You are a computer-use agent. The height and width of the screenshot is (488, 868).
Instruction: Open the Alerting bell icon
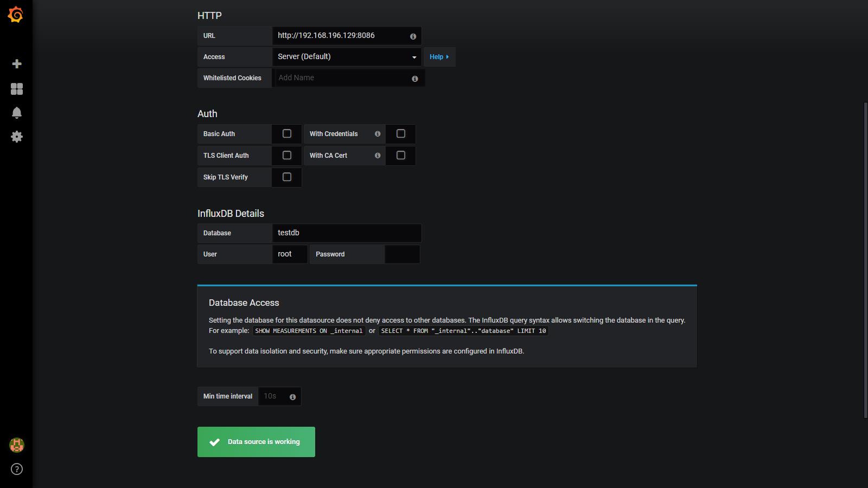click(x=17, y=113)
